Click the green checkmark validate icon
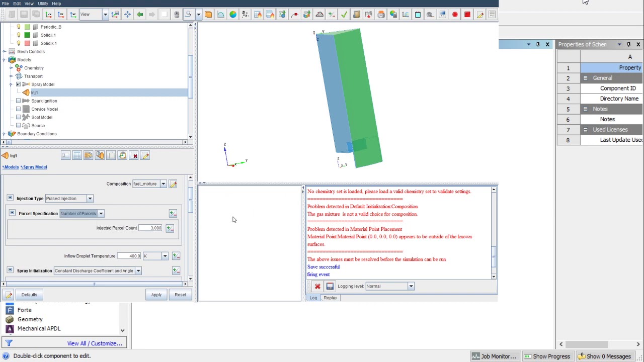This screenshot has height=362, width=644. (344, 15)
